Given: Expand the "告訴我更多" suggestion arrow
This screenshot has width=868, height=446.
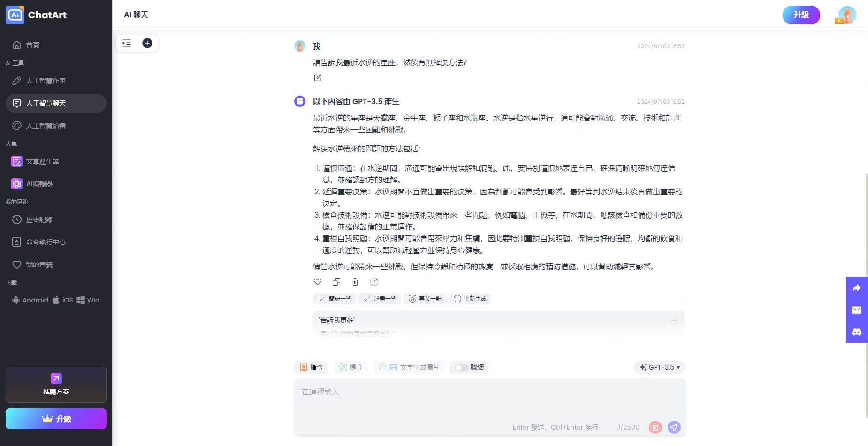Looking at the screenshot, I should (x=674, y=321).
